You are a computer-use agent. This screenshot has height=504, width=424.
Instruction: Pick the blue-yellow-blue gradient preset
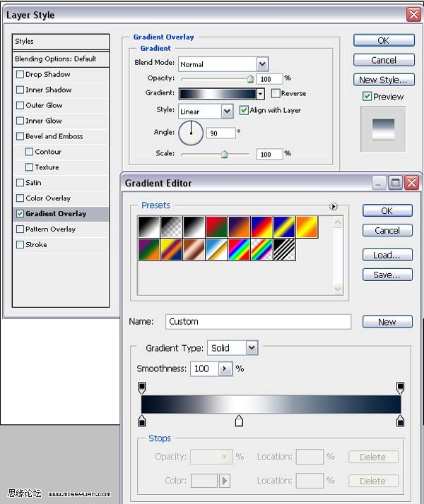(284, 227)
